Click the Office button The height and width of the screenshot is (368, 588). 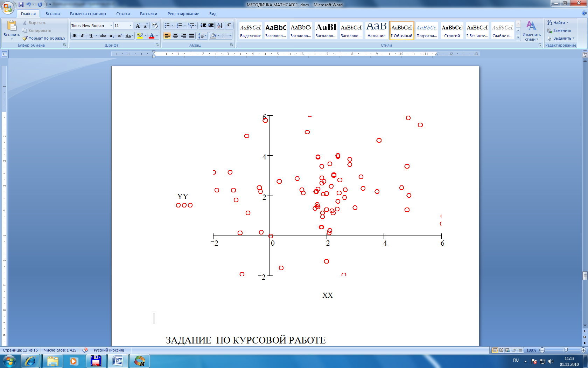click(8, 7)
